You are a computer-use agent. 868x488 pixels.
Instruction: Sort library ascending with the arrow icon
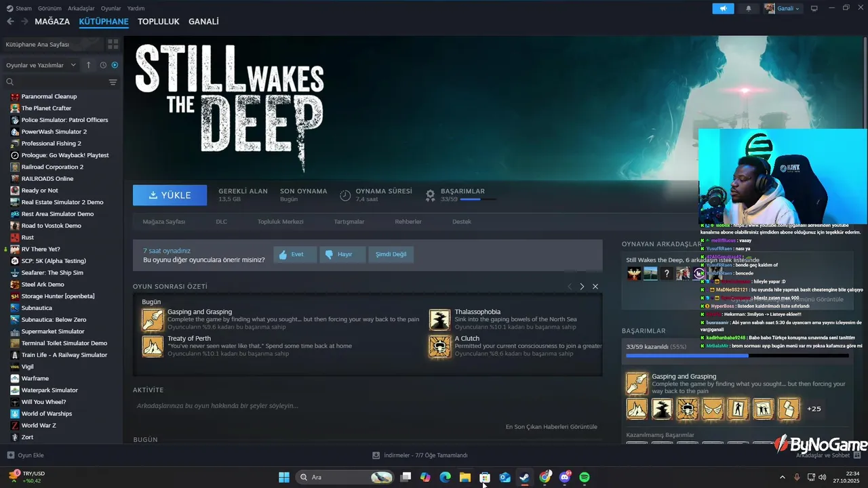pyautogui.click(x=88, y=65)
